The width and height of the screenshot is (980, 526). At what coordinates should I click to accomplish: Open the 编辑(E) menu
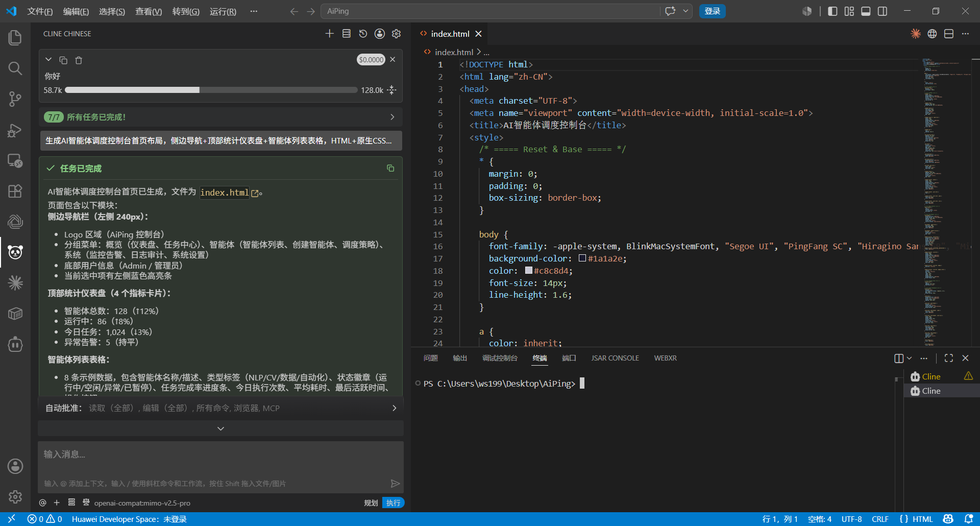coord(76,11)
